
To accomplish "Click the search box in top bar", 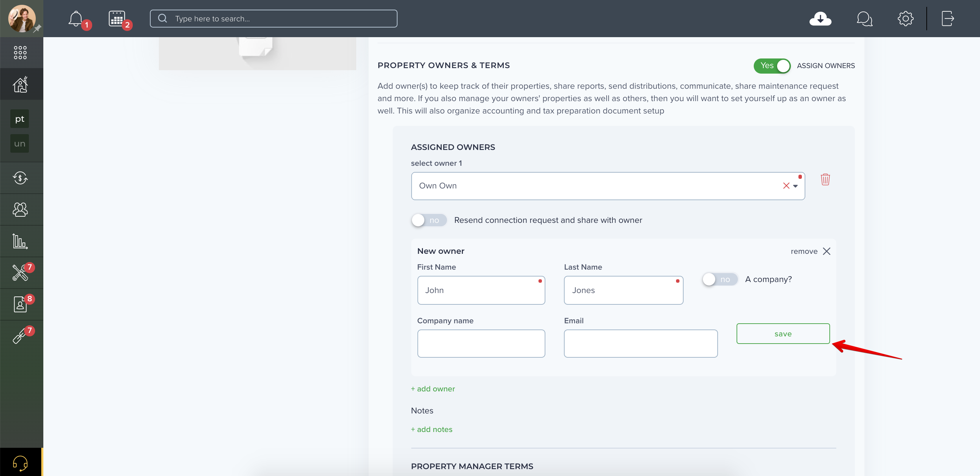I will pos(273,19).
